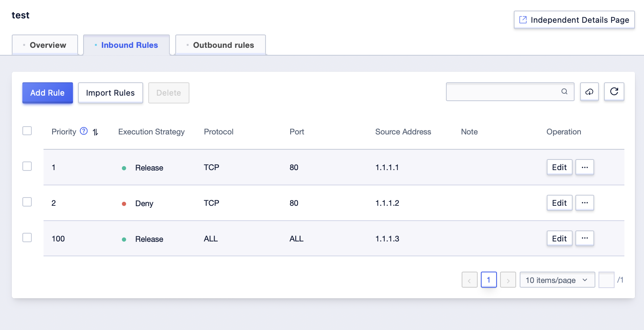Sort rules by Priority arrows

tap(95, 132)
